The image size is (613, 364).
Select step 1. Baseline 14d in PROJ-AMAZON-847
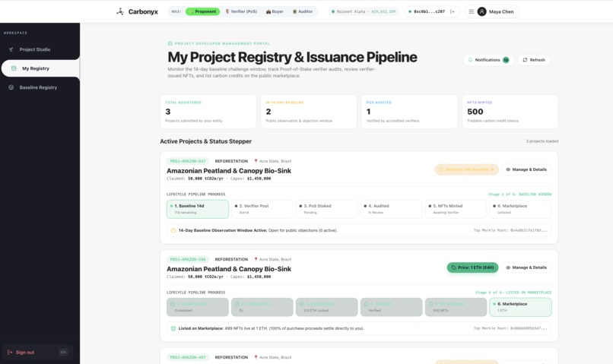point(198,209)
